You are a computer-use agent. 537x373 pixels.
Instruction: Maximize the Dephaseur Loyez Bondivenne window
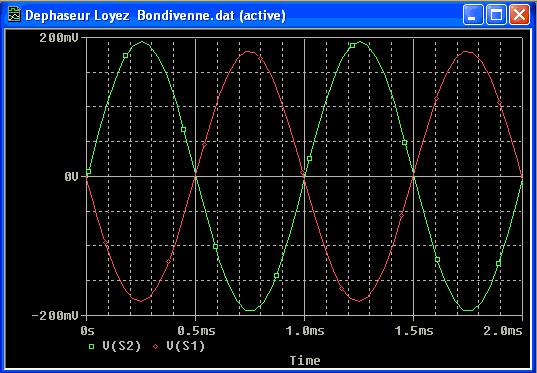tap(496, 15)
